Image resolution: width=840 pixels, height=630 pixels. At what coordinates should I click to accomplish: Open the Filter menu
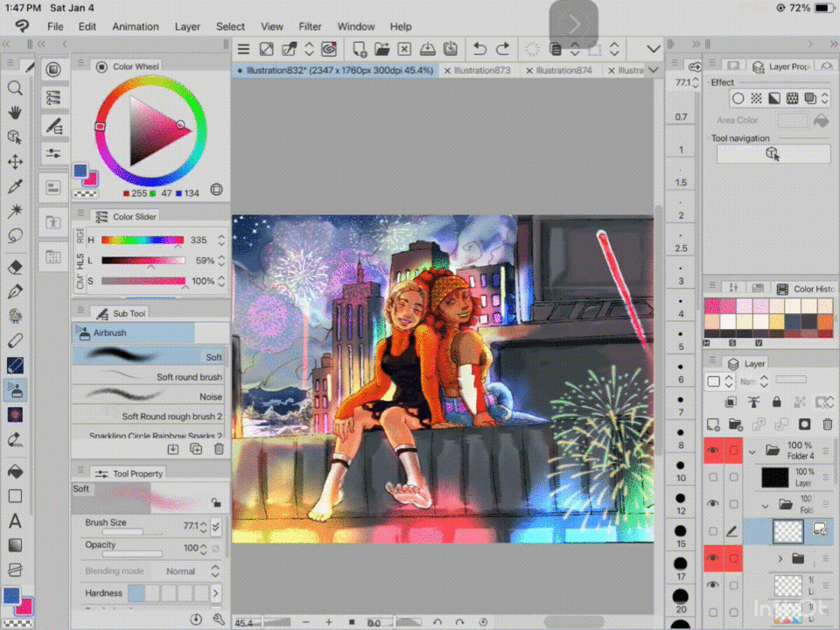pyautogui.click(x=310, y=26)
